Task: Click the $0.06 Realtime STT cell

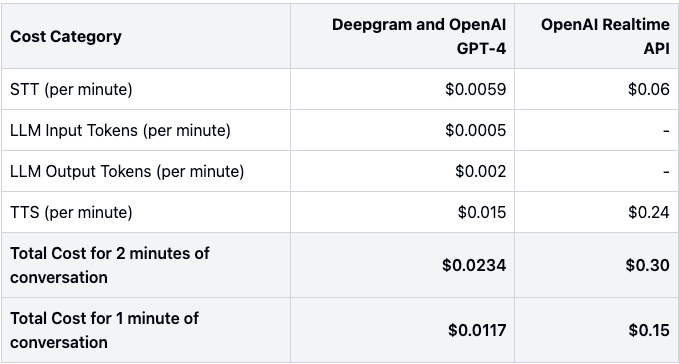Action: pyautogui.click(x=648, y=89)
